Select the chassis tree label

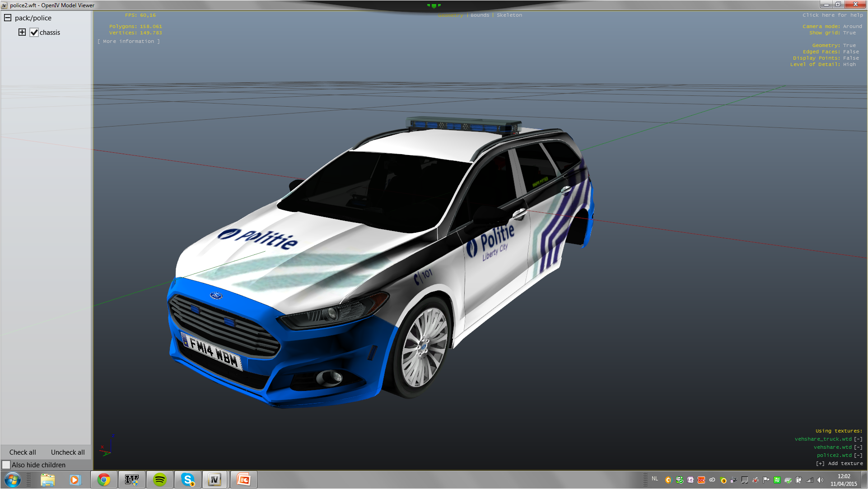(50, 33)
